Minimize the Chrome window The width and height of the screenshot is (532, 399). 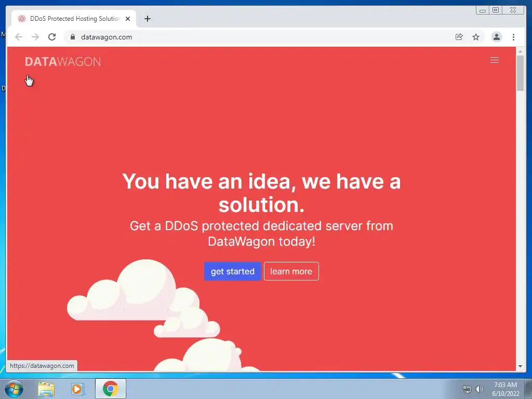click(x=483, y=10)
